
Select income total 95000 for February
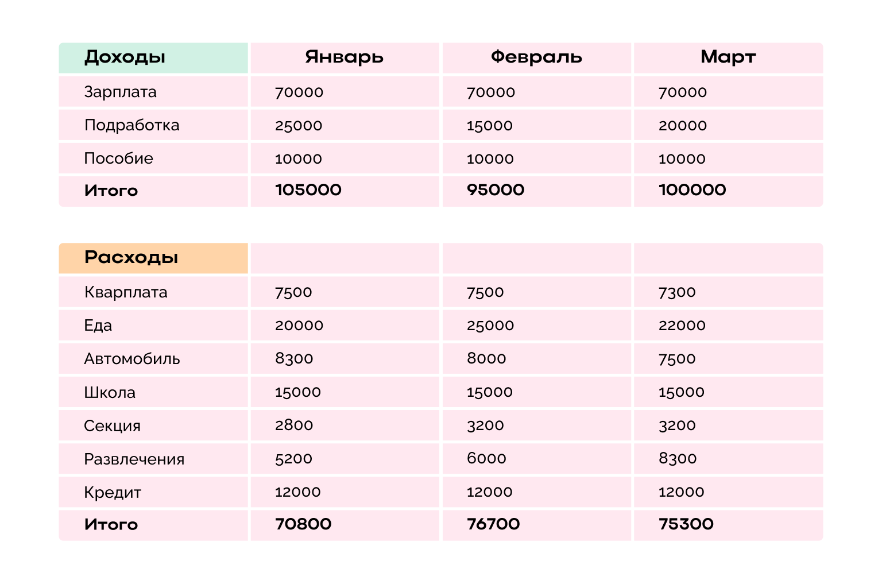click(x=496, y=190)
